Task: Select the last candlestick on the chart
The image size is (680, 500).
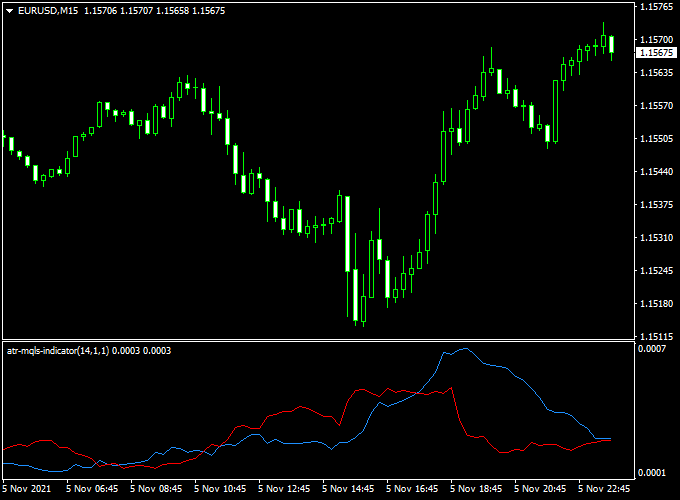Action: 611,44
